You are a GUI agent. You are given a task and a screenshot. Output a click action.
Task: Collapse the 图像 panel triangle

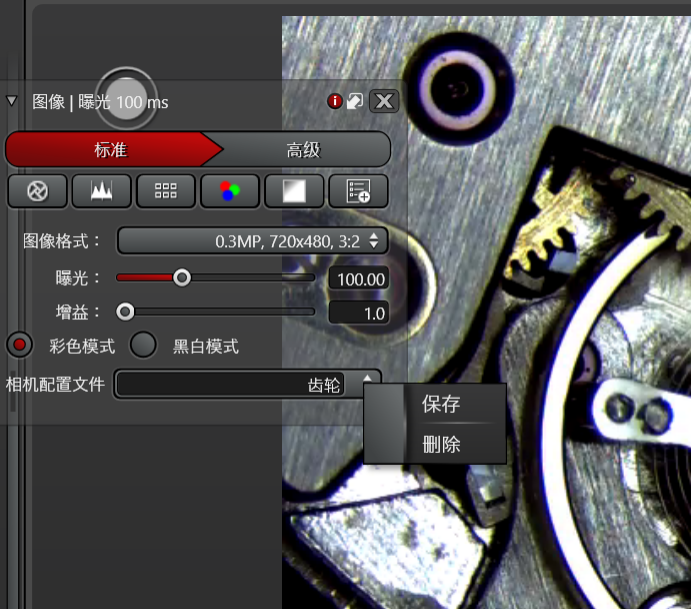click(x=12, y=101)
